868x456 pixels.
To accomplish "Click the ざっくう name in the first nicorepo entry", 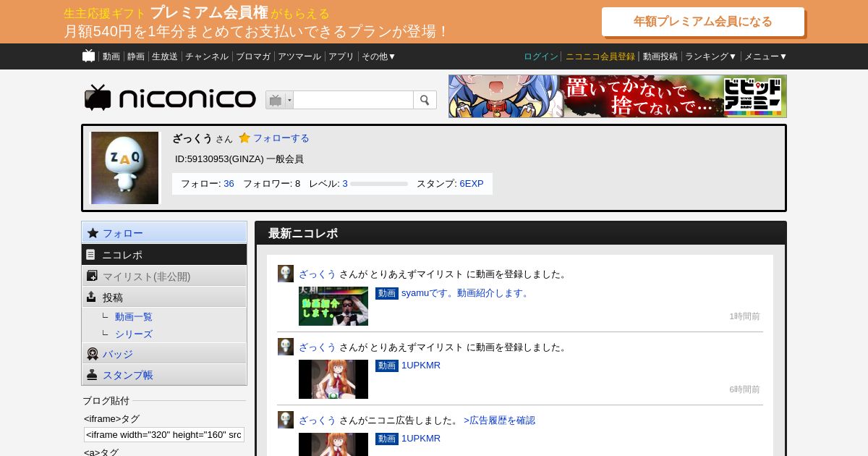I will [318, 274].
